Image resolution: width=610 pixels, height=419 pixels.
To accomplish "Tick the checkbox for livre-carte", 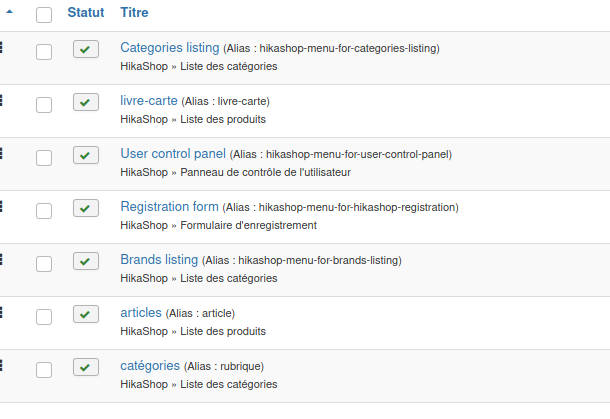I will pos(44,105).
